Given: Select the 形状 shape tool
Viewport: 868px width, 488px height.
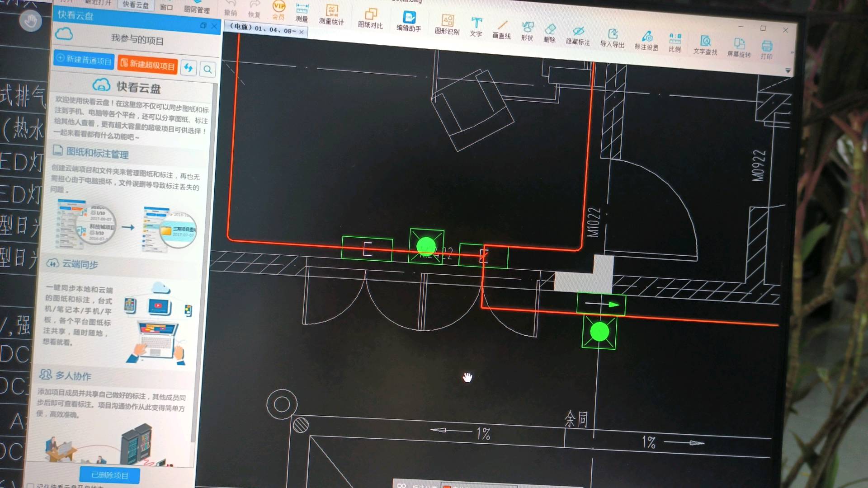Looking at the screenshot, I should pos(527,32).
